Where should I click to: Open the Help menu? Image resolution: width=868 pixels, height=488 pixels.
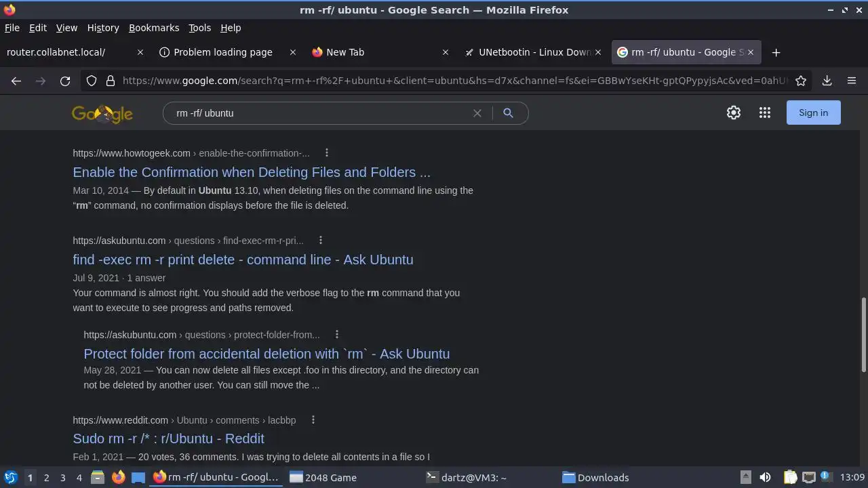[231, 28]
